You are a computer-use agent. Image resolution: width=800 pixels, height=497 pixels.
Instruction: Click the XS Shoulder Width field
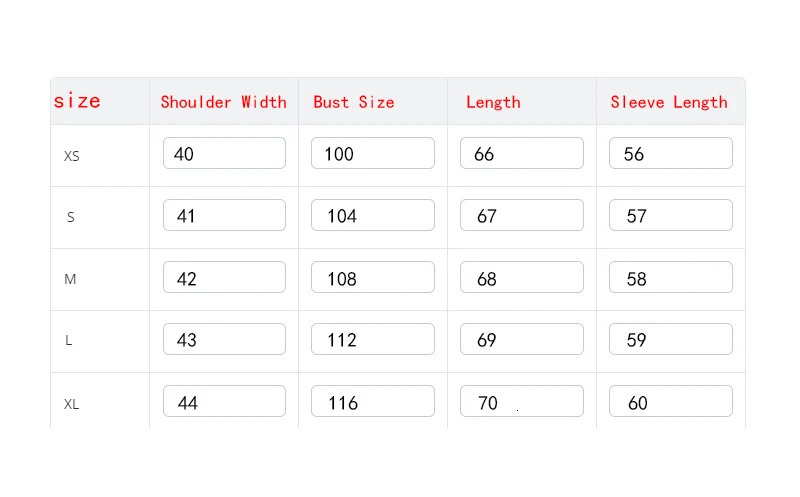point(224,153)
